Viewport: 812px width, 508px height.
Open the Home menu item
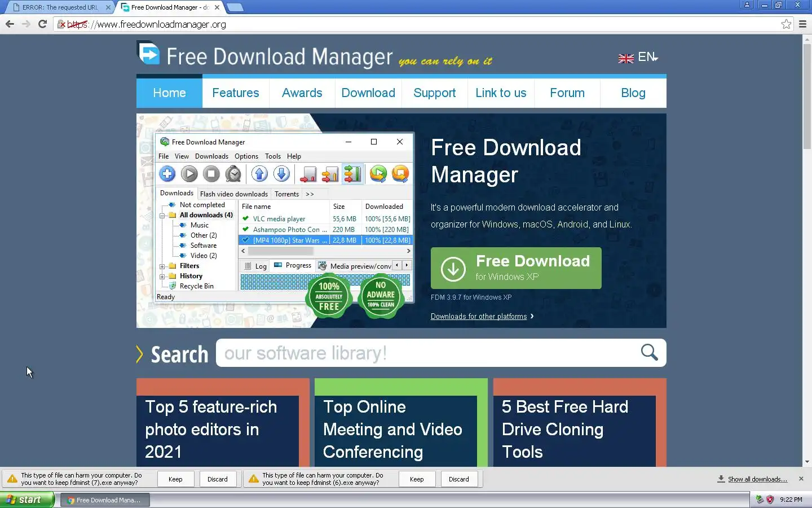pos(169,93)
